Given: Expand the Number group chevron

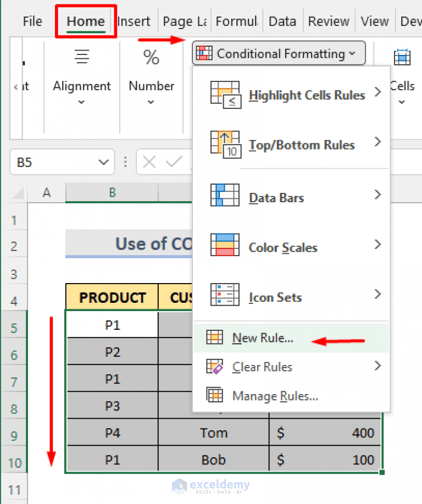Looking at the screenshot, I should click(151, 102).
